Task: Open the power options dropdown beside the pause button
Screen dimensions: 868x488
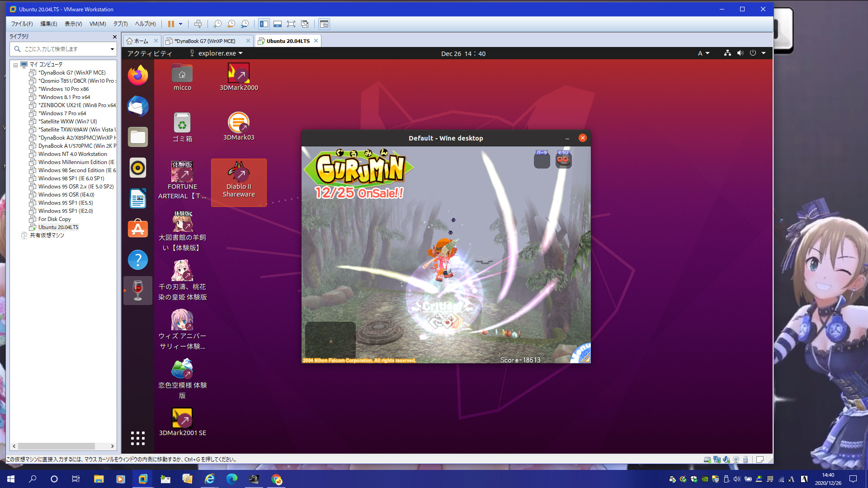Action: 180,24
